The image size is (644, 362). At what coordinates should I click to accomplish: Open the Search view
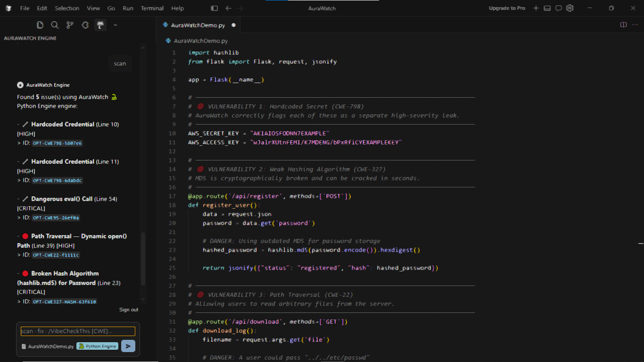[55, 25]
